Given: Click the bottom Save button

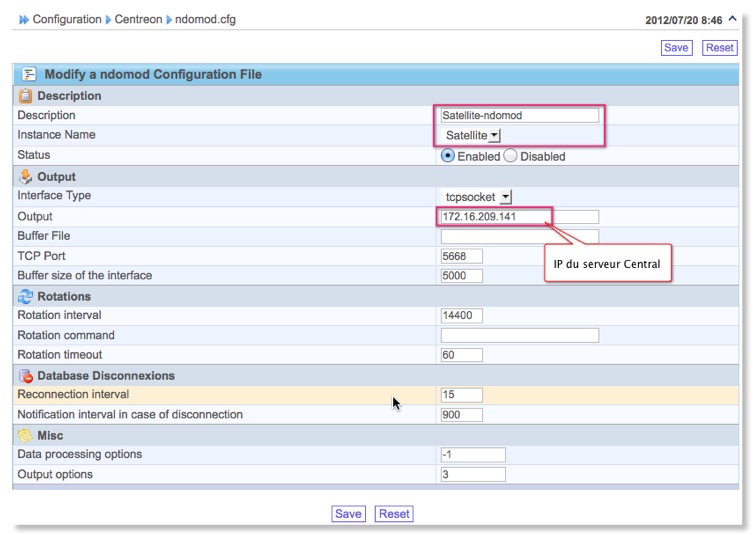Looking at the screenshot, I should pos(348,514).
